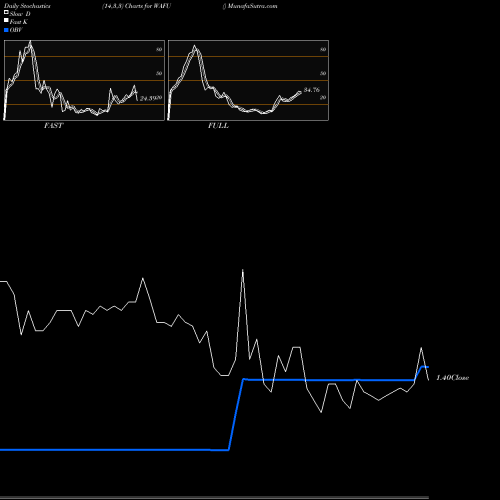
Task: Click the FULL caption below the chart
Action: [x=218, y=126]
